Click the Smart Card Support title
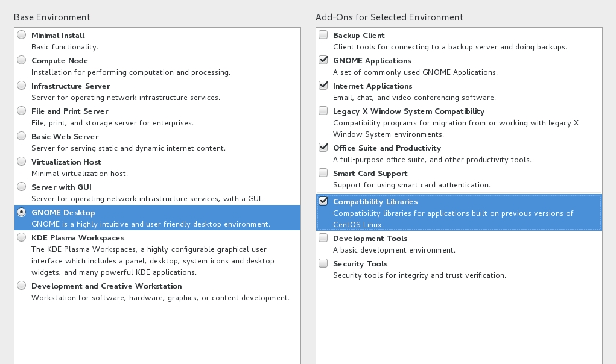616x364 pixels. point(370,174)
